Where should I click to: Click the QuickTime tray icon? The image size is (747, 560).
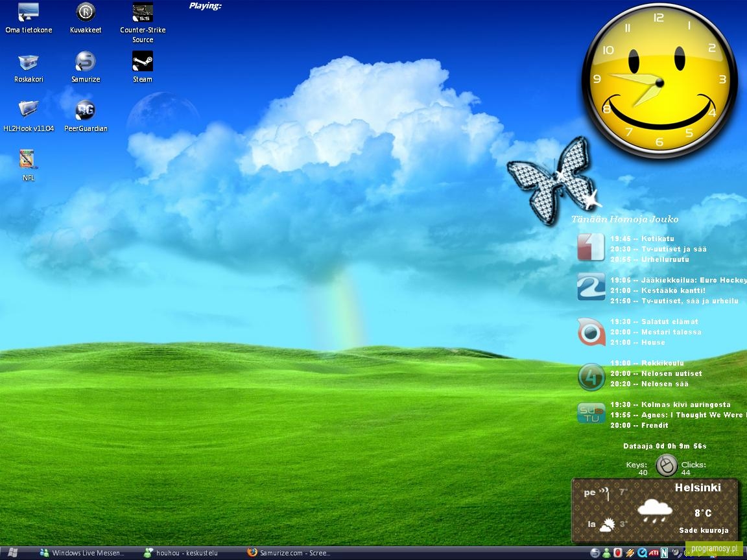(642, 553)
